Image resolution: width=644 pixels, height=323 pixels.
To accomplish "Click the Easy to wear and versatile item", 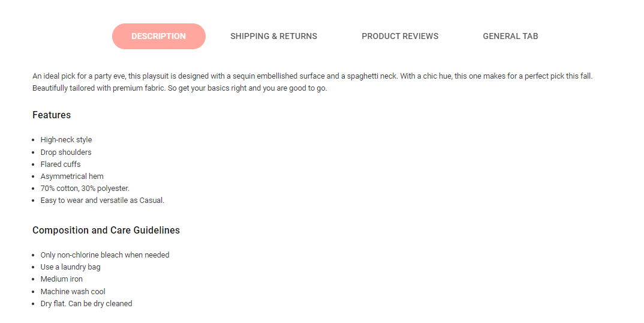I will [x=103, y=201].
